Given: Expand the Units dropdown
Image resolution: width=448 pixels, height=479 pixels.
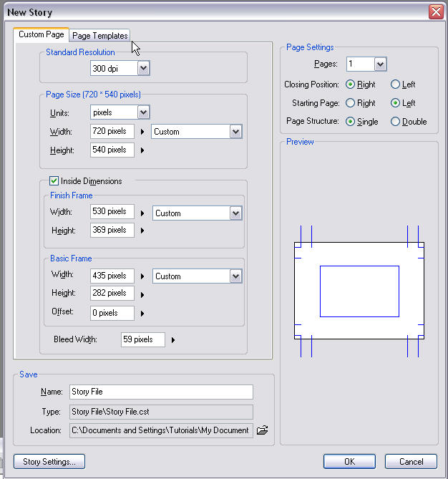Looking at the screenshot, I should (143, 112).
